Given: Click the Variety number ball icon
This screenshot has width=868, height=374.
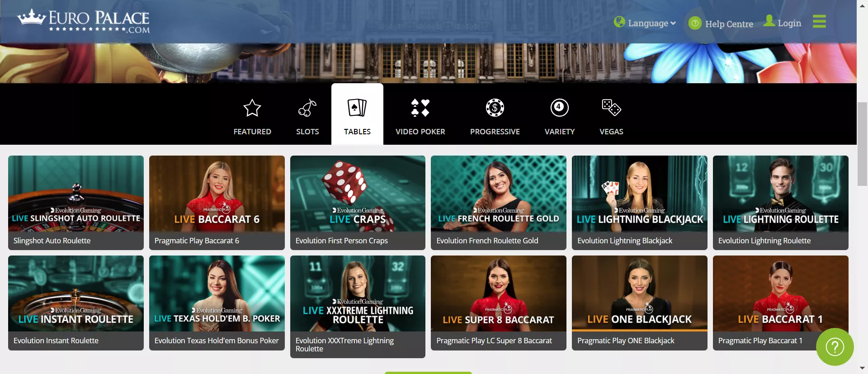Looking at the screenshot, I should click(559, 109).
